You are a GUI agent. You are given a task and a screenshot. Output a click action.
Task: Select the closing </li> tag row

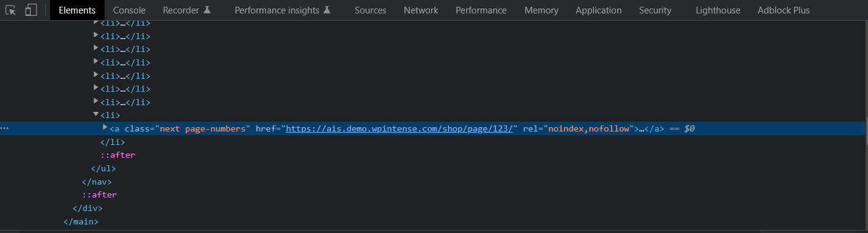(x=113, y=142)
